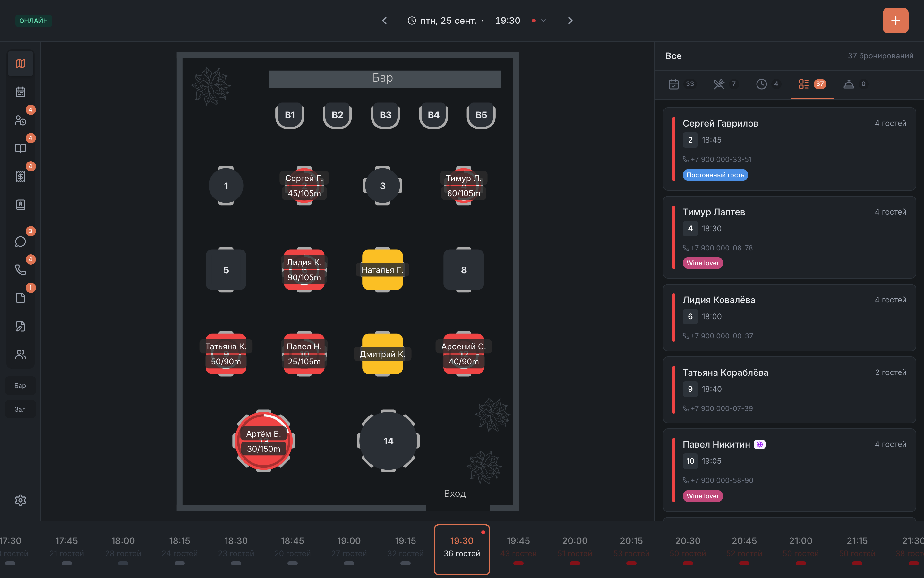The image size is (924, 578).
Task: Select the 20:30 timeline slot
Action: coord(688,550)
